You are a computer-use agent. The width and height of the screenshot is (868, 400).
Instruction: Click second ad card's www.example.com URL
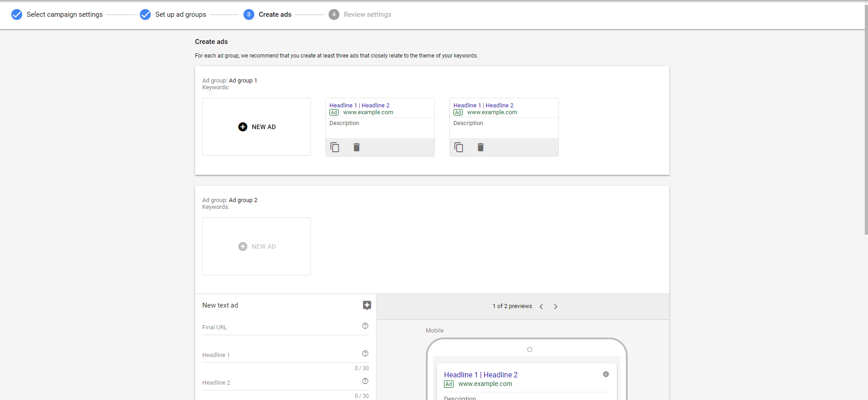492,112
